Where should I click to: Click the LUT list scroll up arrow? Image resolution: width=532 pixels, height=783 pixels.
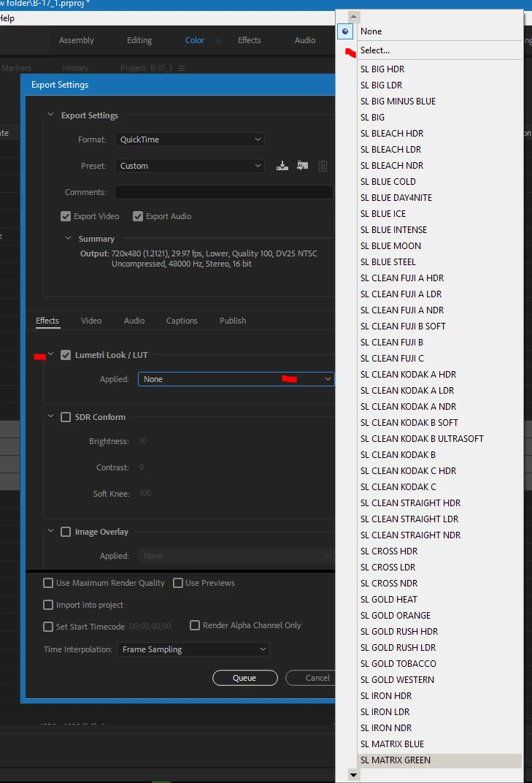tap(354, 17)
